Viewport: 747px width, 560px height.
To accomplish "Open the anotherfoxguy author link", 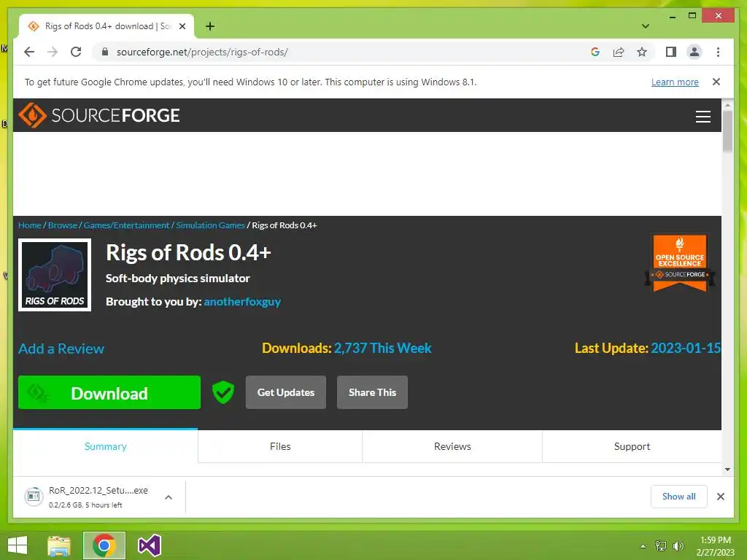I will coord(242,302).
